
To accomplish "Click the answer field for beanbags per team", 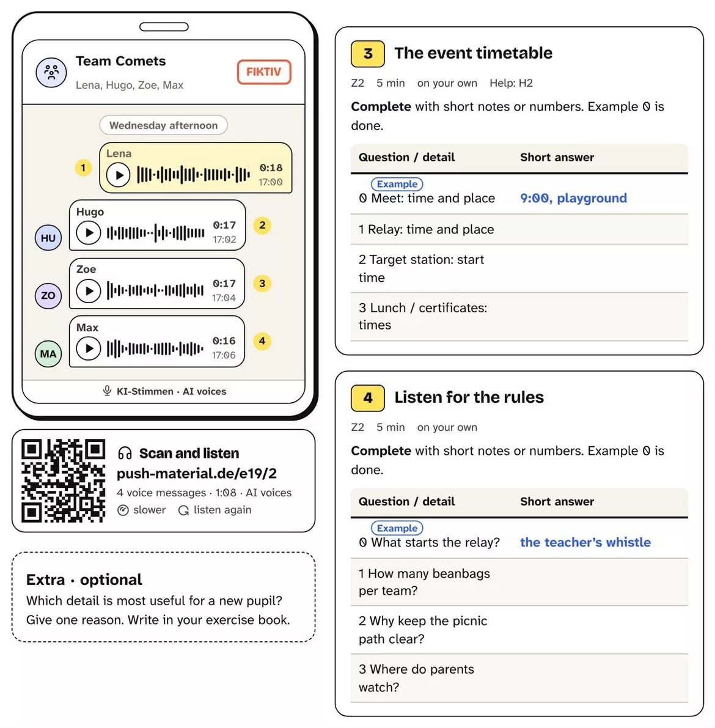I will coord(604,582).
